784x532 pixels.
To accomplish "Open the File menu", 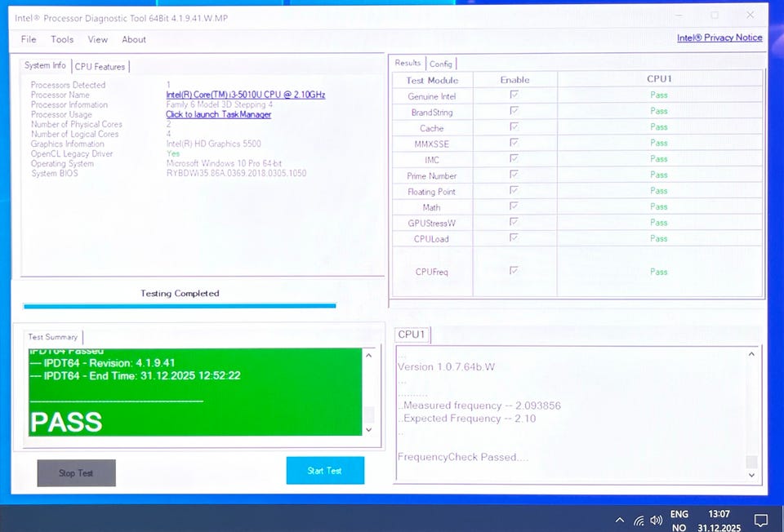I will (29, 39).
